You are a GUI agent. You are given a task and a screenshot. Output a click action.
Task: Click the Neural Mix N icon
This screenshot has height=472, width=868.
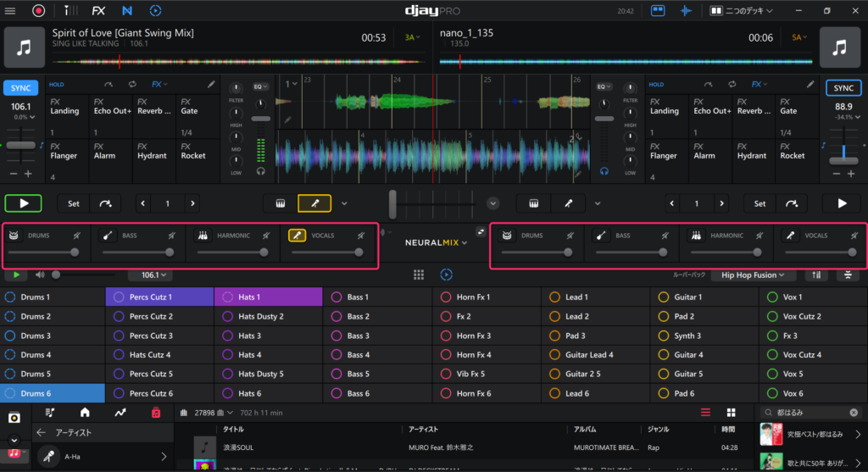(x=126, y=11)
